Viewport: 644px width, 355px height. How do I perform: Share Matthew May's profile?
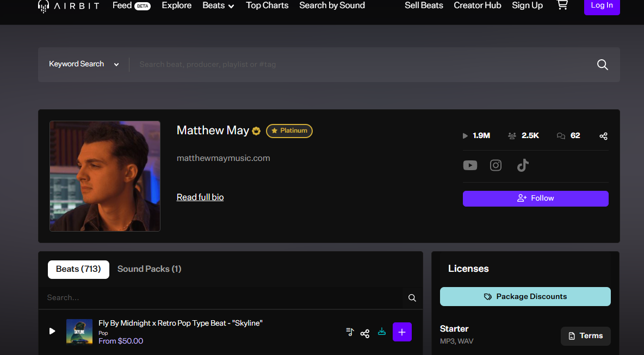click(x=603, y=136)
